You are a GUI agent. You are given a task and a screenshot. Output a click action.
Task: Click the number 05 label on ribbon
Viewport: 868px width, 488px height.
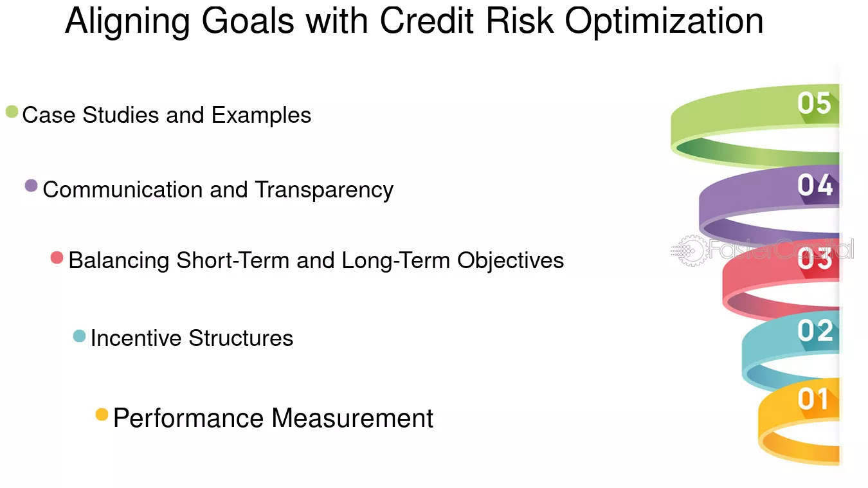[814, 104]
